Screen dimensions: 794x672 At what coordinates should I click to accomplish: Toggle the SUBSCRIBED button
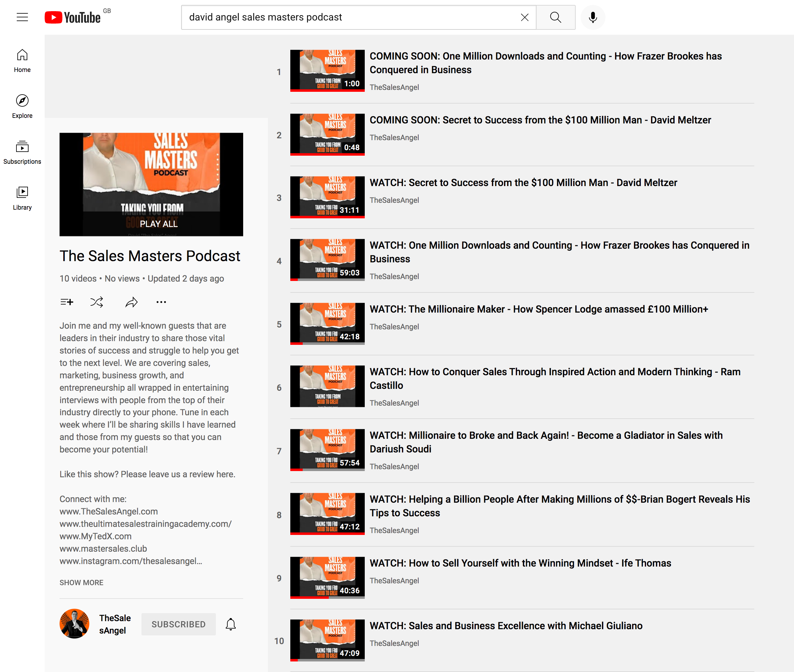pyautogui.click(x=178, y=624)
